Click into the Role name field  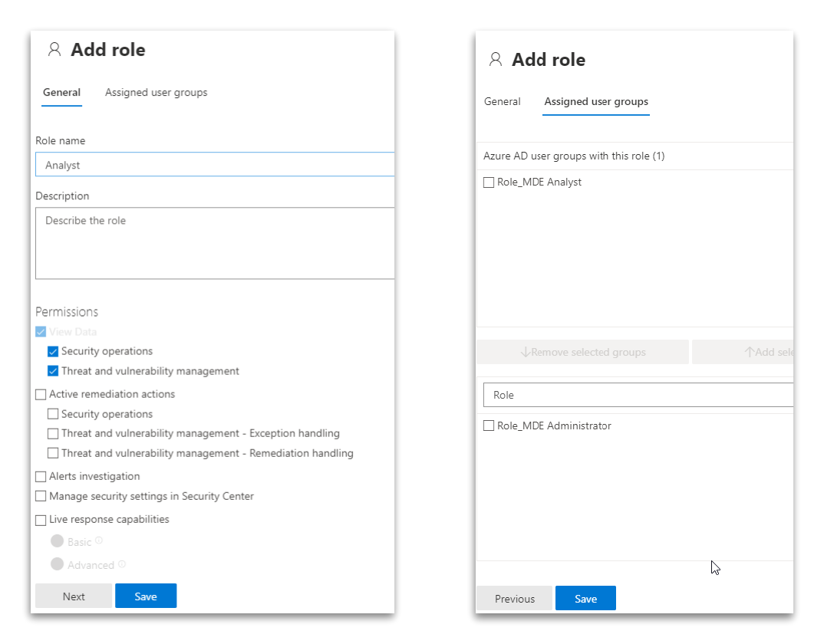click(x=215, y=165)
